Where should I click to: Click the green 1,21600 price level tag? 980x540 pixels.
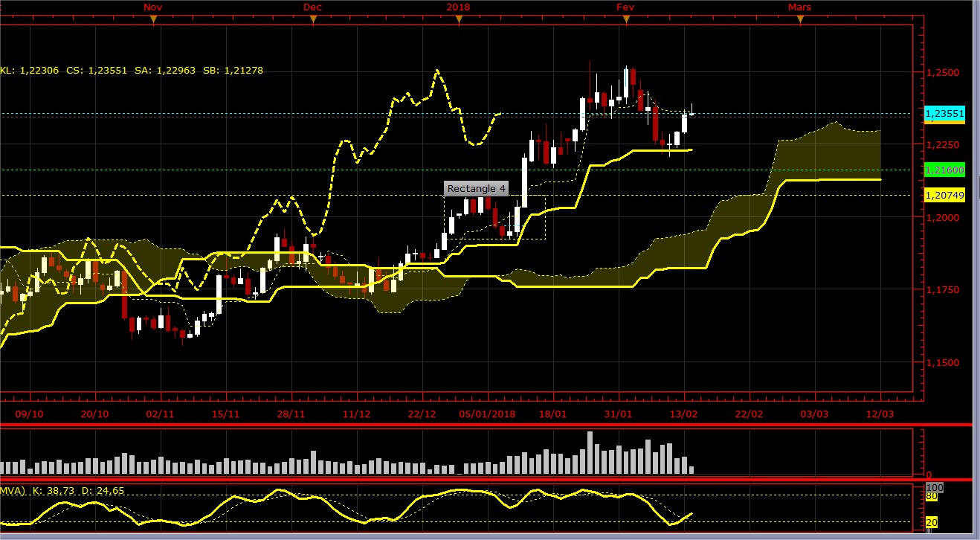(944, 170)
